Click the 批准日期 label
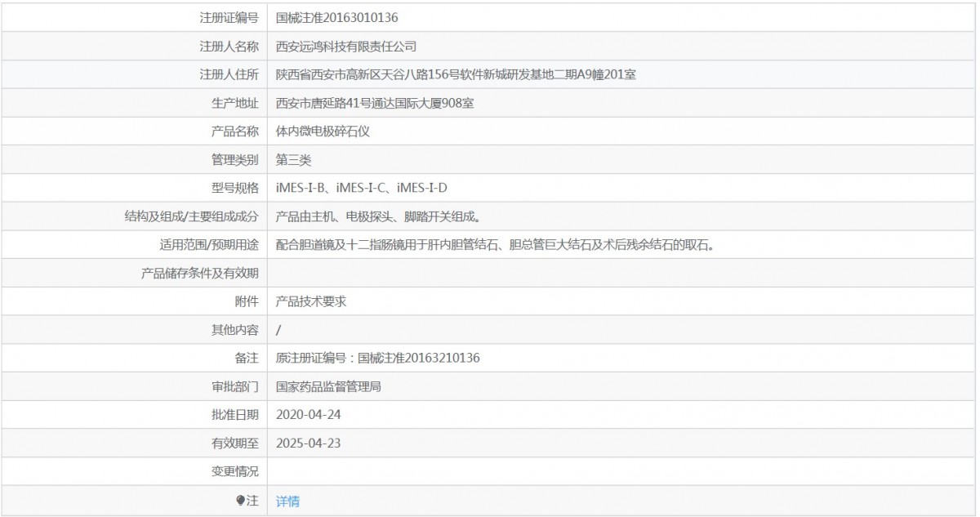Viewport: 980px width, 517px height. (x=235, y=415)
